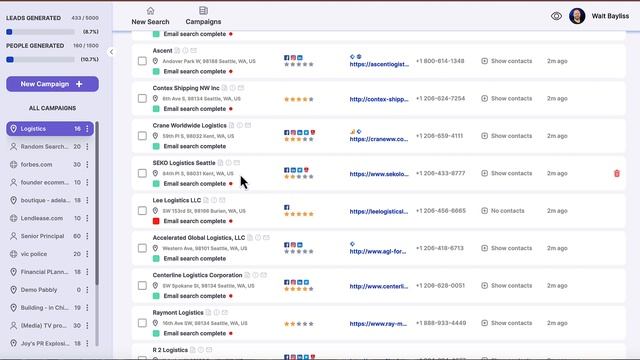The width and height of the screenshot is (640, 360).
Task: Open No contacts for Lee Logistics LLC
Action: pos(503,211)
